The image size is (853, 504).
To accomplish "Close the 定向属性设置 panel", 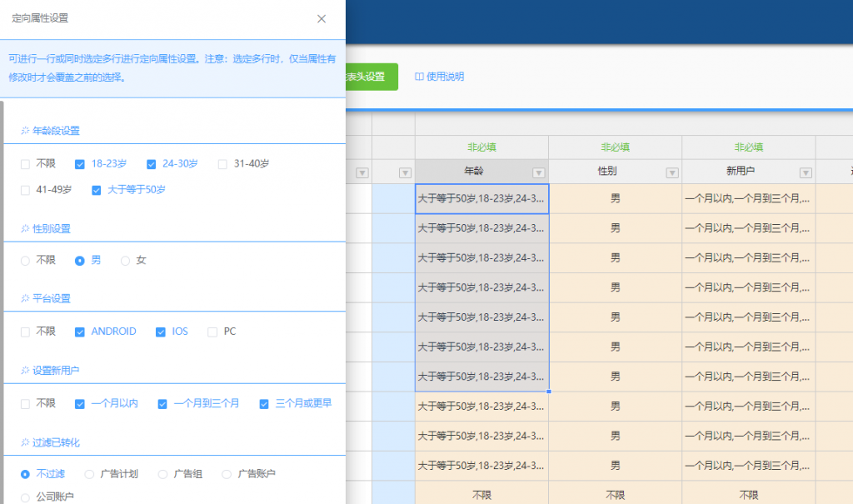I will [x=322, y=19].
